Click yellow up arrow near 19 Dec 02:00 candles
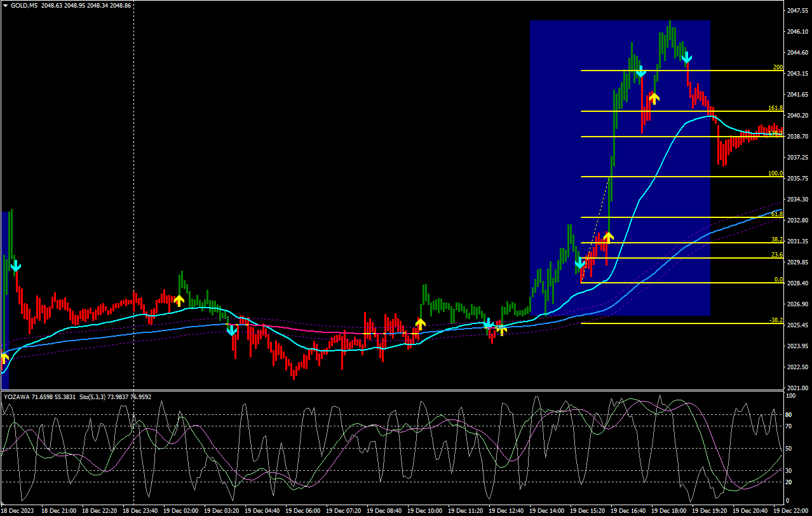 pos(179,300)
